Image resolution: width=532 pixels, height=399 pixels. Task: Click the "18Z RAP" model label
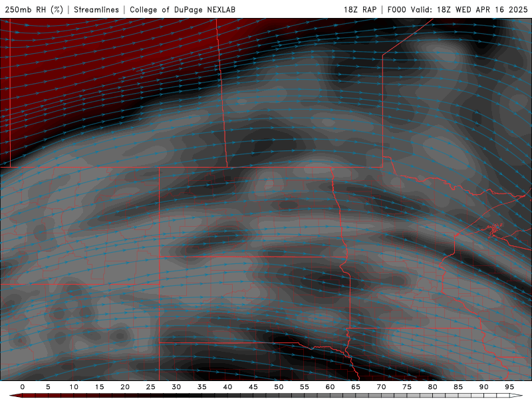click(360, 9)
